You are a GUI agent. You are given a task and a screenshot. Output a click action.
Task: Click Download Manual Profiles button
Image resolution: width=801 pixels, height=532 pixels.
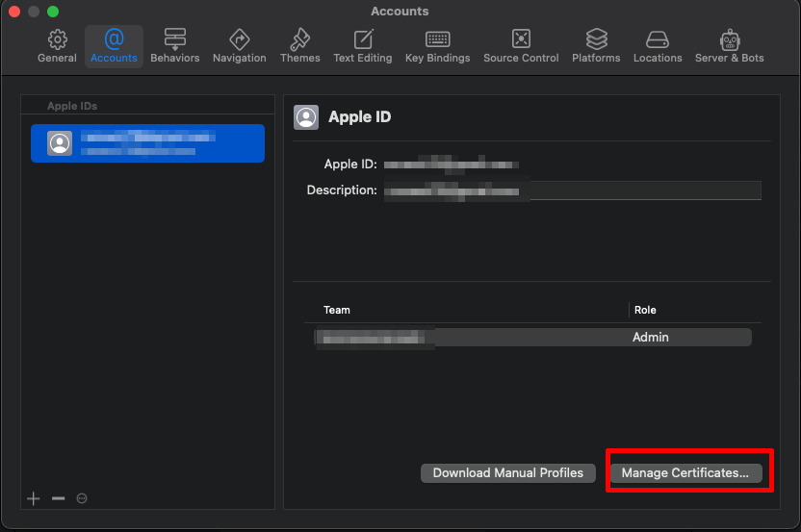click(507, 472)
